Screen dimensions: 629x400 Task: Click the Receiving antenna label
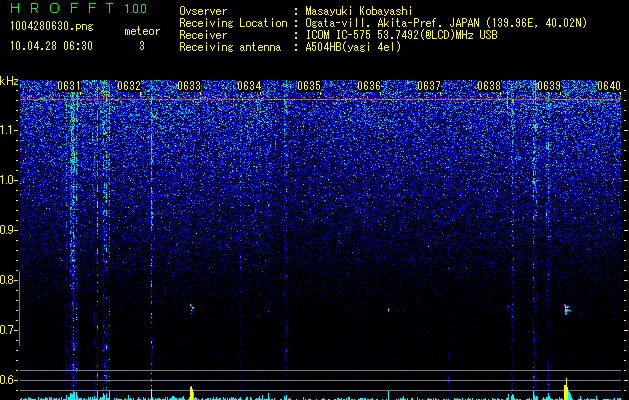pos(230,47)
